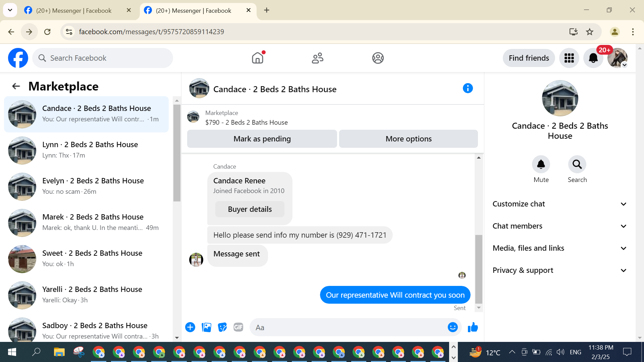Click the Facebook logo
Viewport: 644px width, 362px height.
point(18,58)
